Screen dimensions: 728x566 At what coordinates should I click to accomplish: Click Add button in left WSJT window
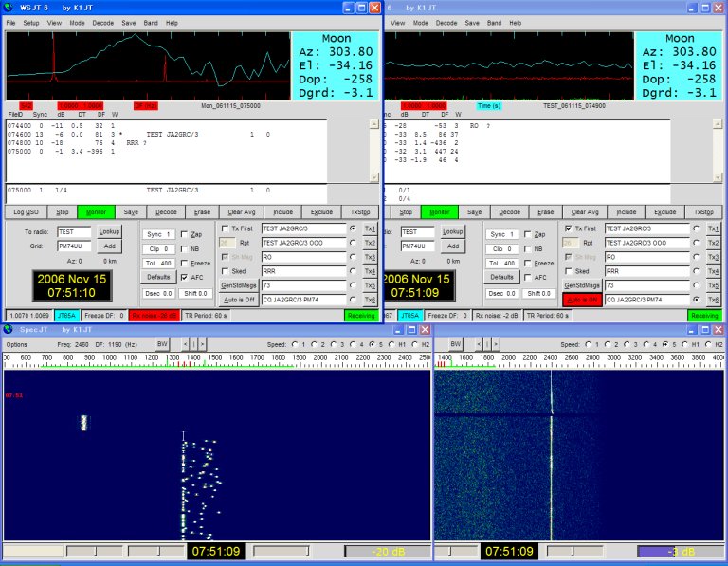(110, 246)
